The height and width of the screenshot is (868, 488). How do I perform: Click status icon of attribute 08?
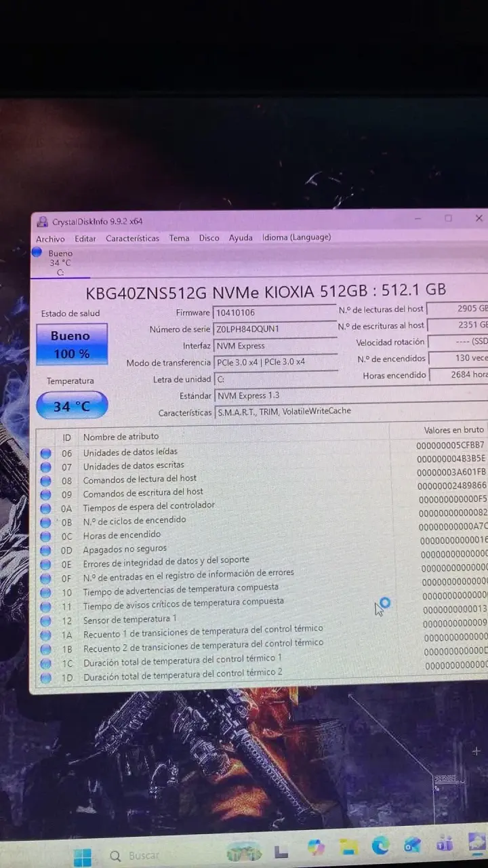[x=45, y=481]
